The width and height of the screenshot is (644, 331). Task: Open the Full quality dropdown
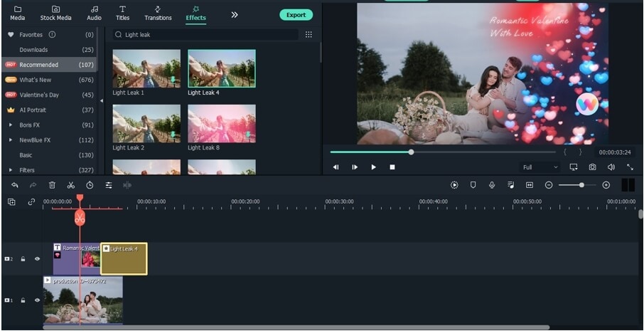540,167
